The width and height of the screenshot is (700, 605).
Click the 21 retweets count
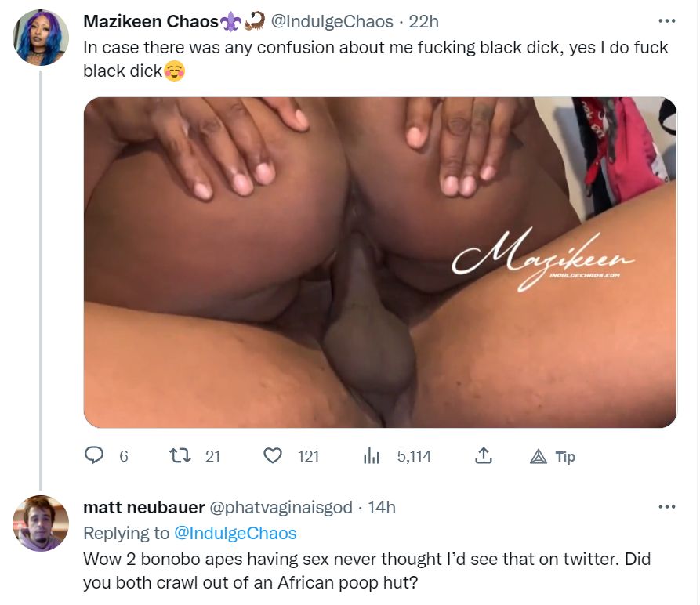pyautogui.click(x=213, y=456)
